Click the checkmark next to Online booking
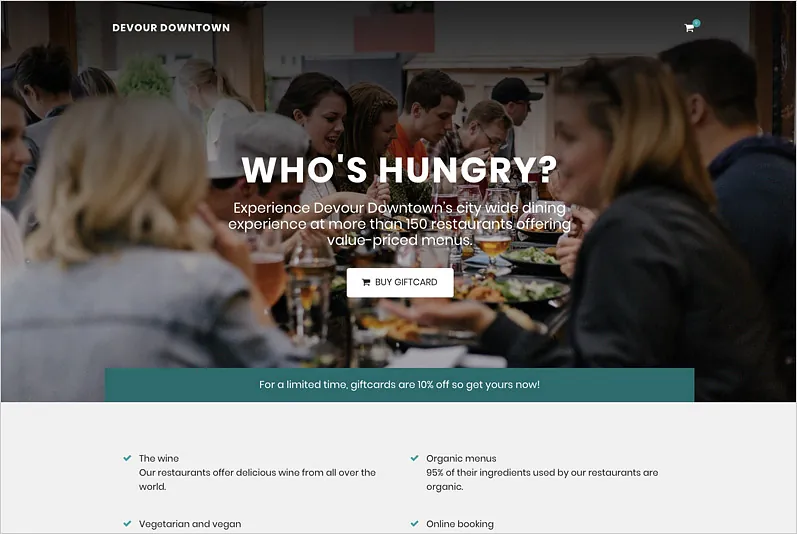The image size is (797, 534). (x=414, y=523)
